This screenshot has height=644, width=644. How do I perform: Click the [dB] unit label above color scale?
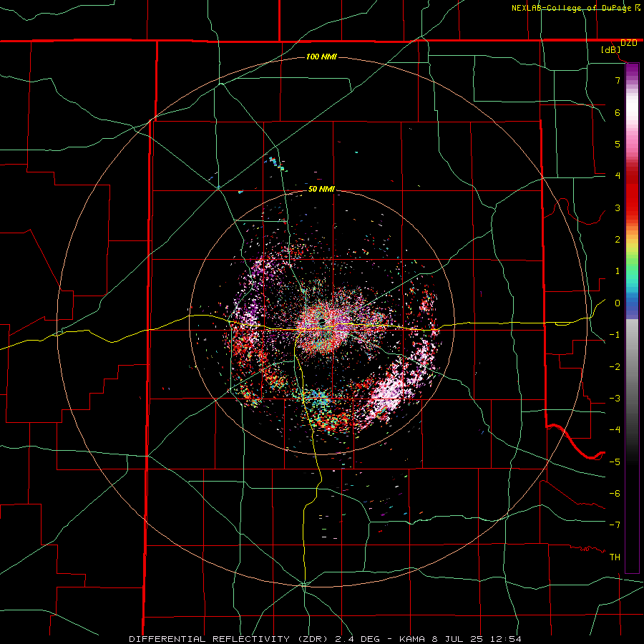(610, 49)
